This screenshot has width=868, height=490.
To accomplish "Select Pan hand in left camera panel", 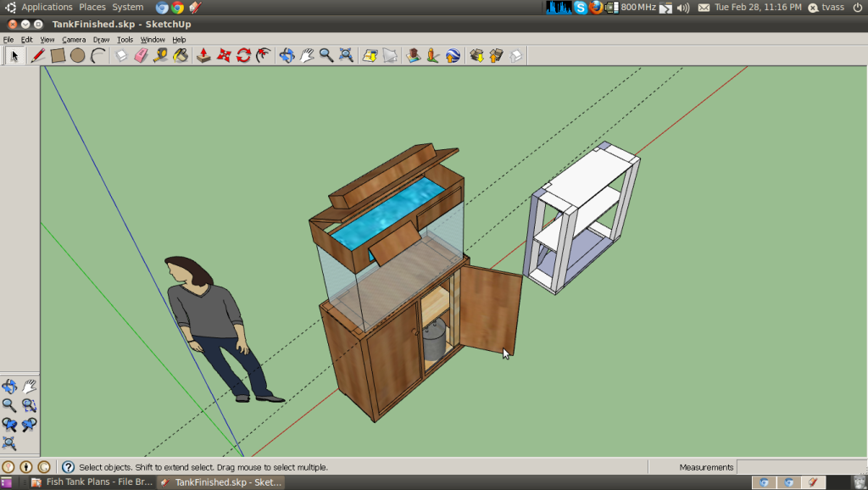I will [30, 386].
